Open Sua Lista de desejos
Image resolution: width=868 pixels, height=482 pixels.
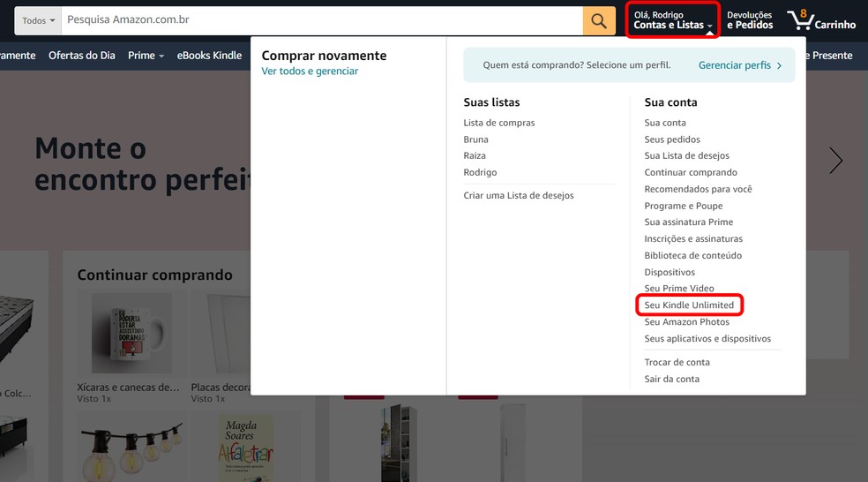click(686, 155)
